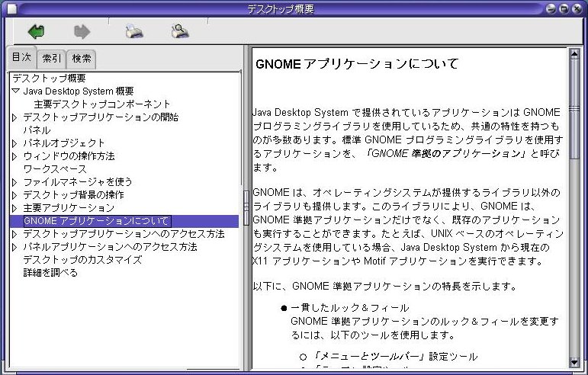
Task: Open the ファイルマネージャを使う topic
Action: pyautogui.click(x=78, y=181)
